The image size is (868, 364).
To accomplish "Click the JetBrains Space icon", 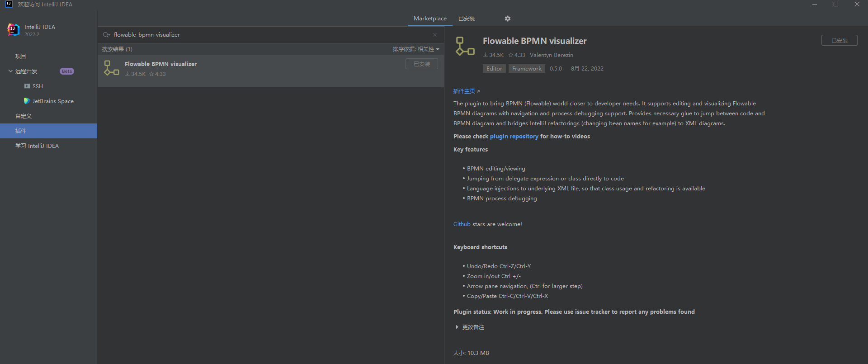I will click(27, 101).
